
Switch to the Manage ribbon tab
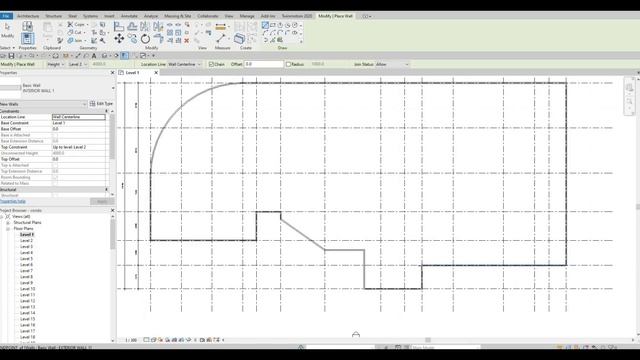pos(247,16)
